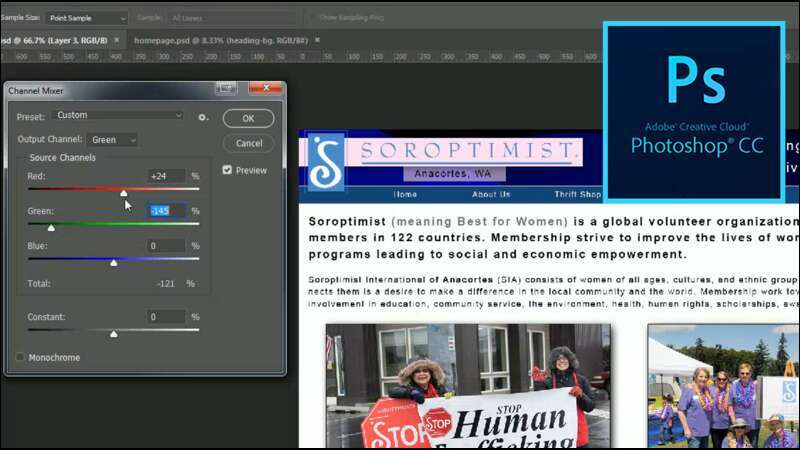Enable the Monochrome checkbox
Viewport: 800px width, 450px height.
click(x=20, y=357)
